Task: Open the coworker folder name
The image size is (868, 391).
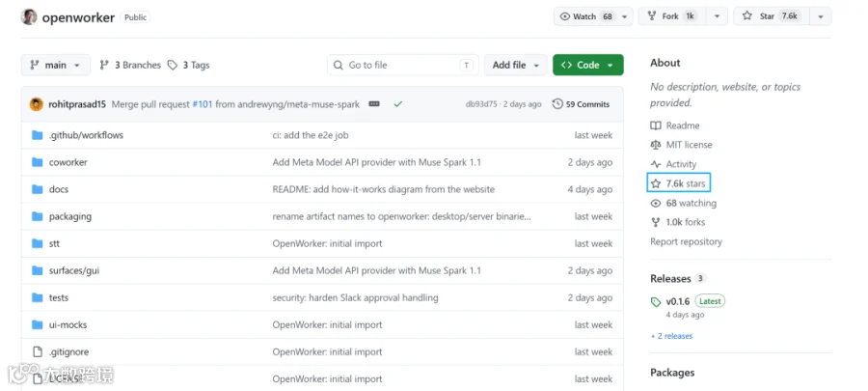Action: 68,162
